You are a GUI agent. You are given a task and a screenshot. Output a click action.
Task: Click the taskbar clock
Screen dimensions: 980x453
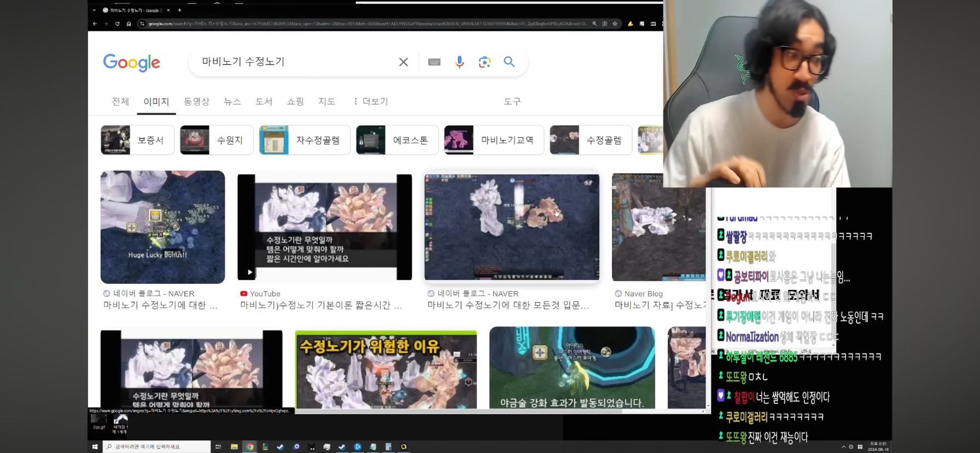pos(878,446)
